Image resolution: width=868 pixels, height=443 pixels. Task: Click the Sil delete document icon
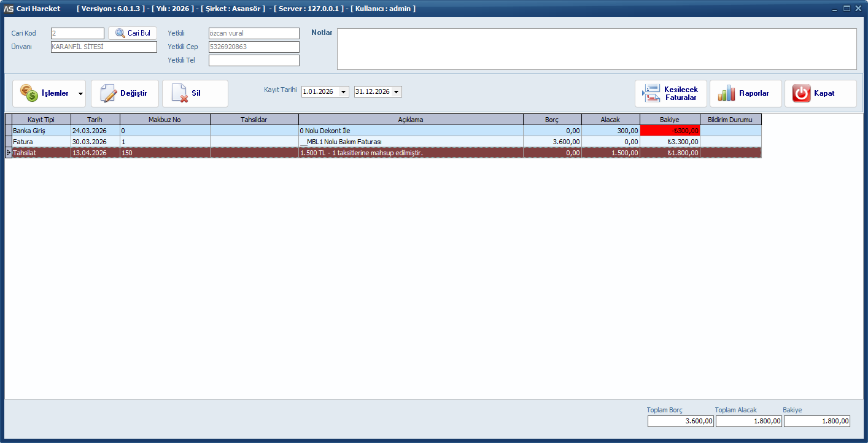(179, 93)
